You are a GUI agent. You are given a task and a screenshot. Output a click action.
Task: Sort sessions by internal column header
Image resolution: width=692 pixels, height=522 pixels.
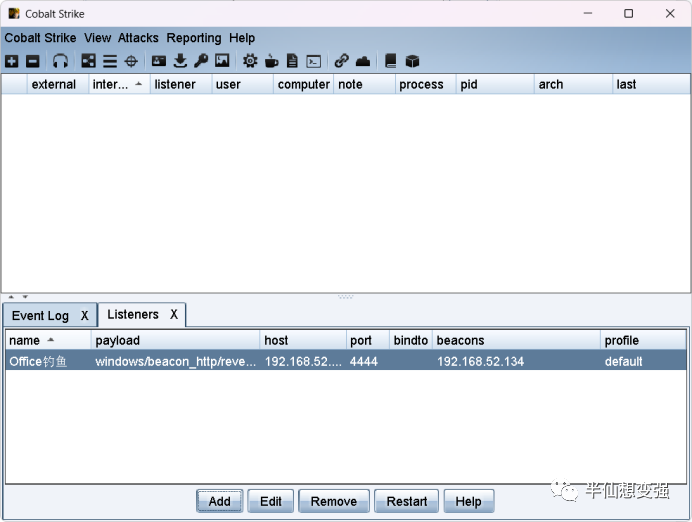119,84
